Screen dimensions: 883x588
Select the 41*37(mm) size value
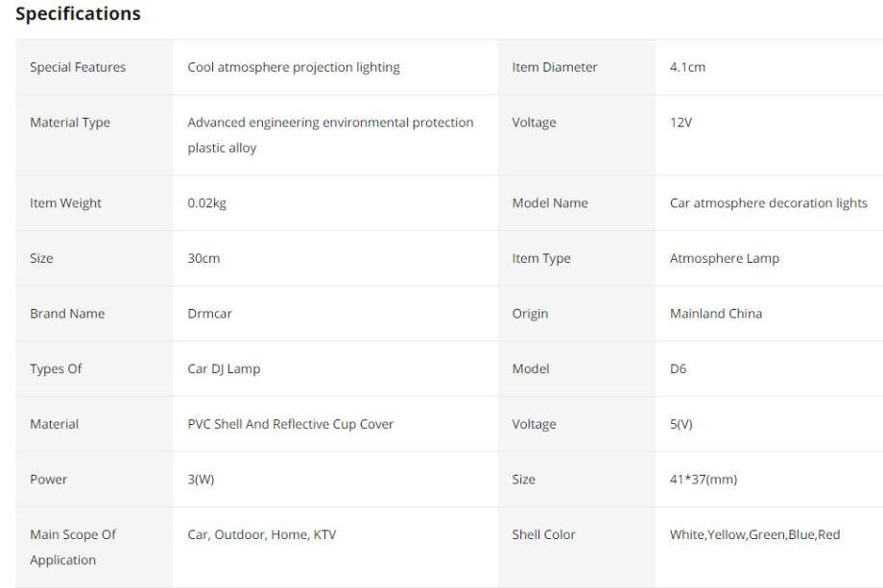pos(702,480)
